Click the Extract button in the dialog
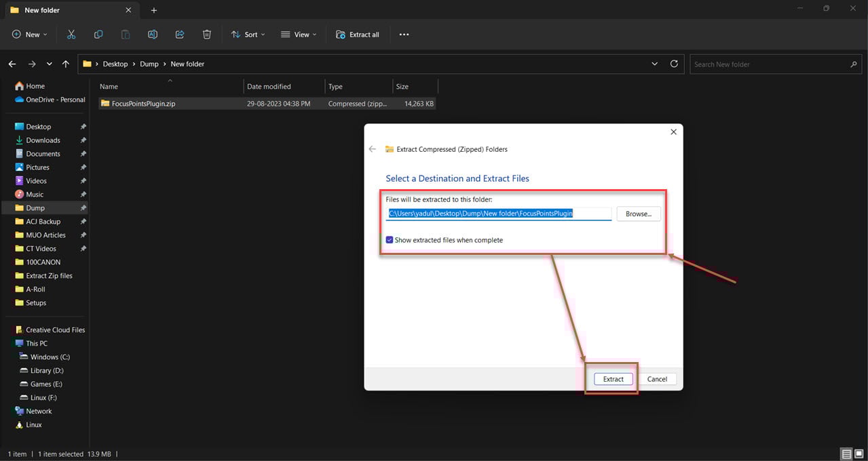 611,379
